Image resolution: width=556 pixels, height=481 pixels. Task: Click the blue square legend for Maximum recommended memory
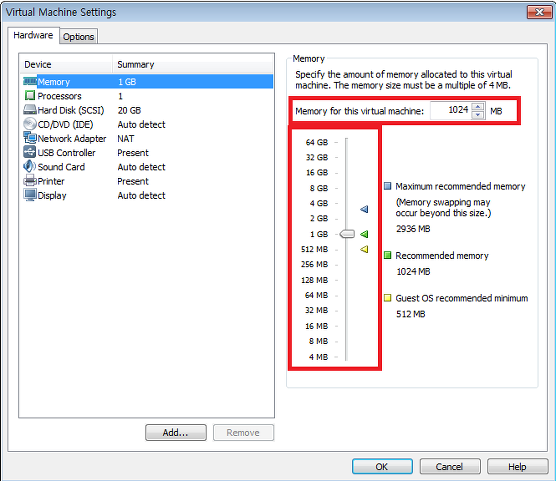(388, 186)
